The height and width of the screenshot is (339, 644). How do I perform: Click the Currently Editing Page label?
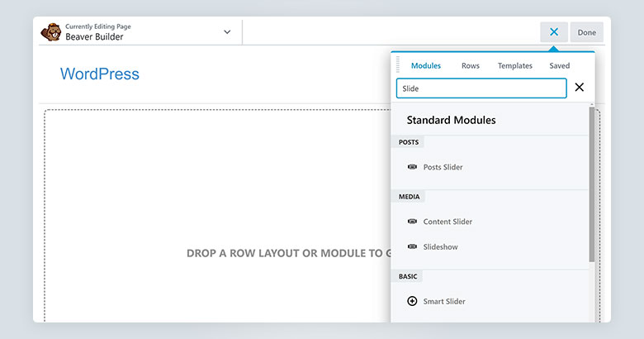point(98,26)
